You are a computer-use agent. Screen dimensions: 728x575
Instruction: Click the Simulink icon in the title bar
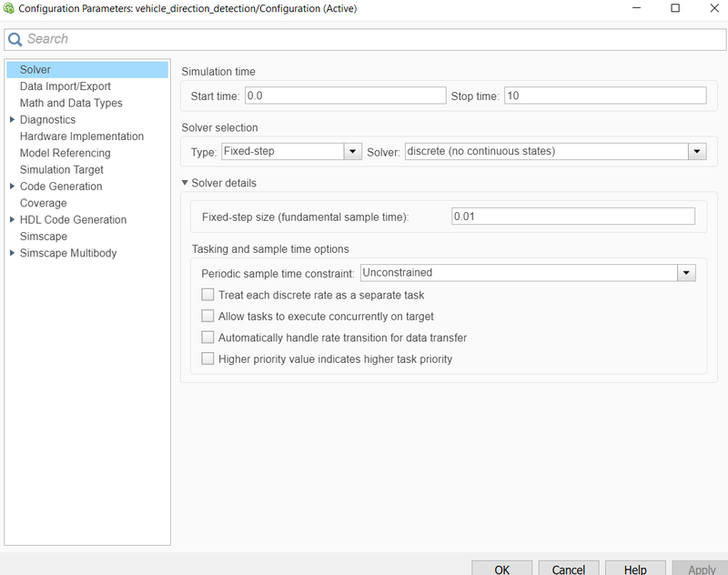point(8,8)
